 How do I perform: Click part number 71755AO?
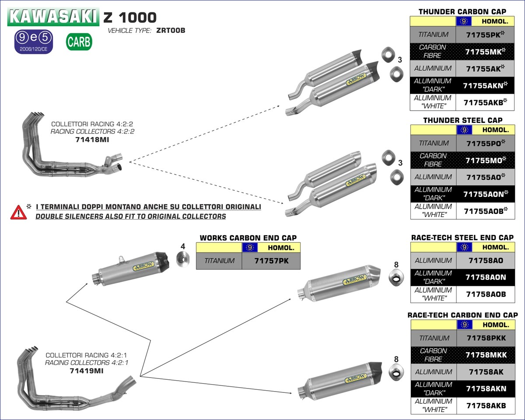[x=483, y=177]
